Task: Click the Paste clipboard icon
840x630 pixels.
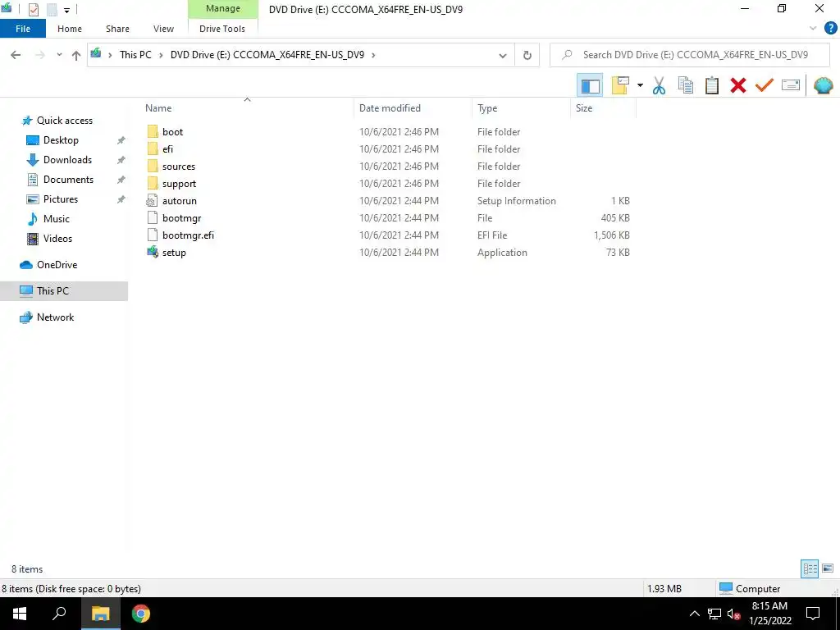Action: [711, 85]
